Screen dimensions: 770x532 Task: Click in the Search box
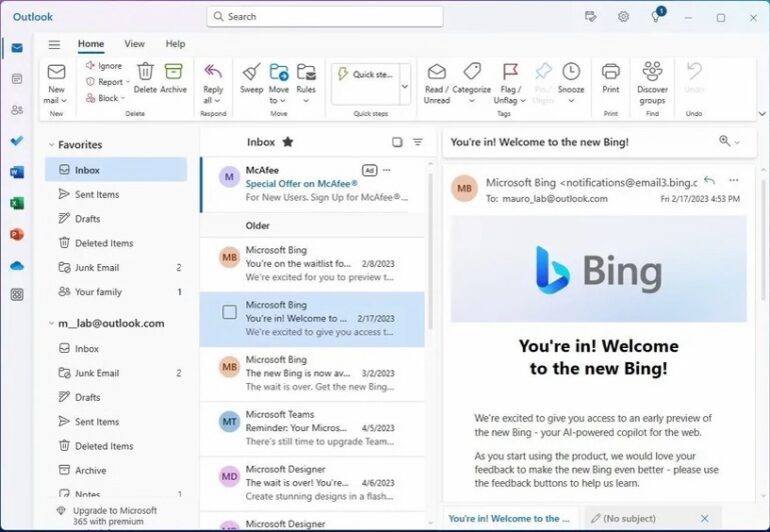pos(325,17)
